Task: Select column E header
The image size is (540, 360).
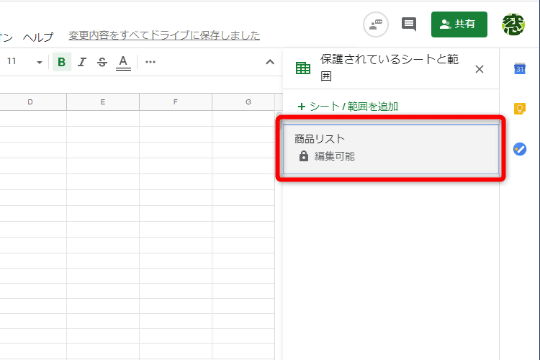Action: 103,102
